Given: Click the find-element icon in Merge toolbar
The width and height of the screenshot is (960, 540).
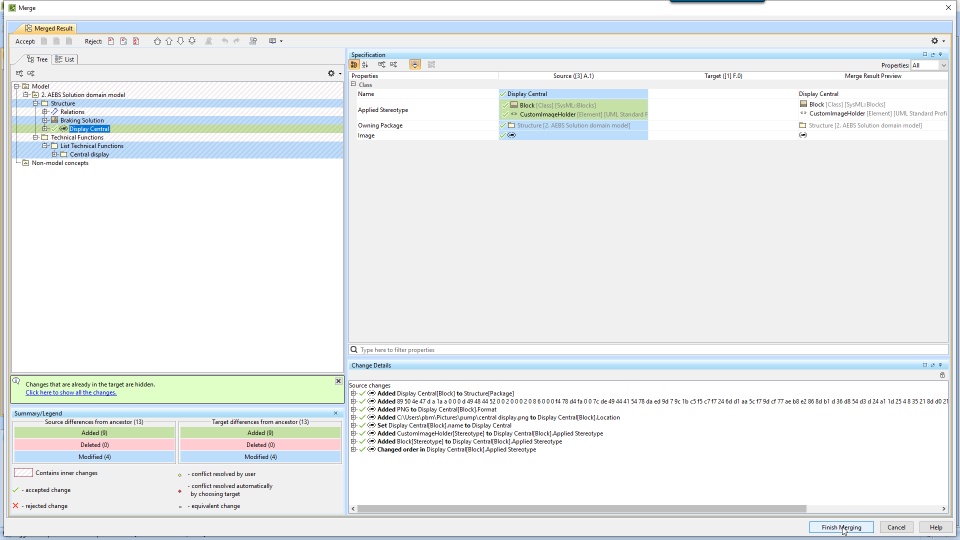Looking at the screenshot, I should coord(253,41).
